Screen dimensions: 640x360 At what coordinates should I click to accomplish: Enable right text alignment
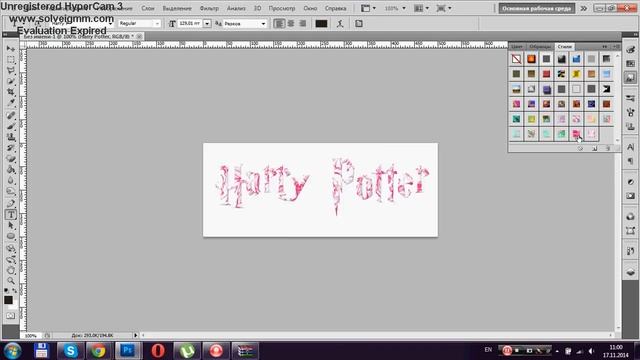click(302, 24)
